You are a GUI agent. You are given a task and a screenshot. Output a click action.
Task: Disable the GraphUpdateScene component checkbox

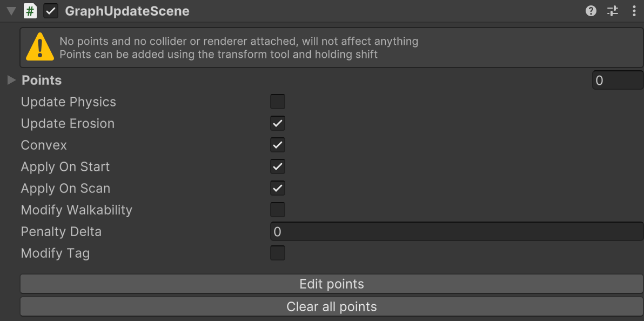click(x=51, y=10)
